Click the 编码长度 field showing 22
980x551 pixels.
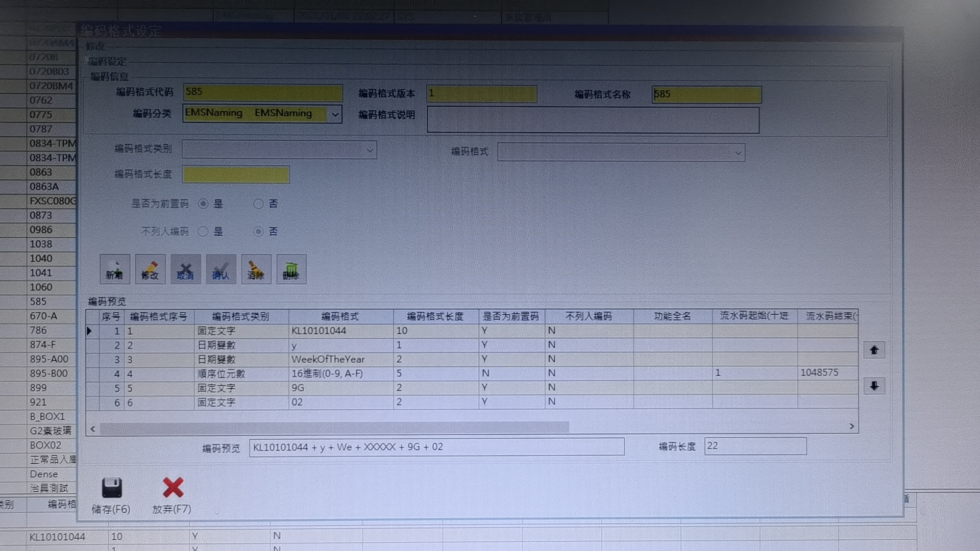pos(755,446)
